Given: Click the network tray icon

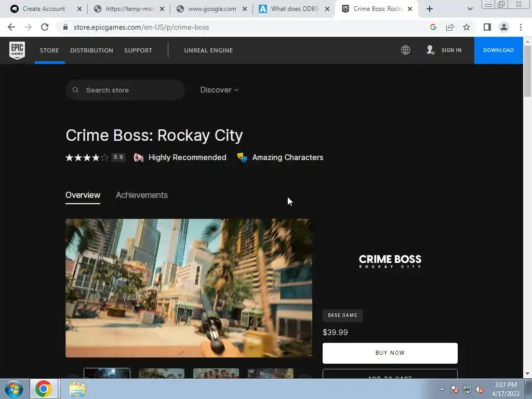Looking at the screenshot, I should (x=467, y=390).
